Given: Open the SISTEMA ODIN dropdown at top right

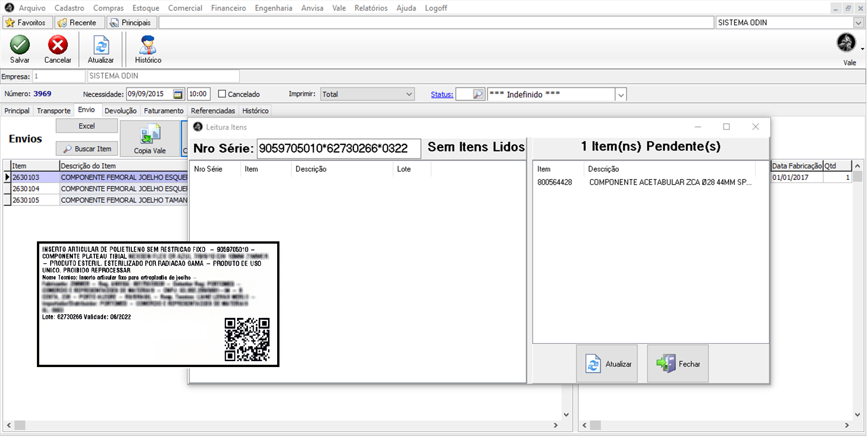Looking at the screenshot, I should (x=858, y=23).
